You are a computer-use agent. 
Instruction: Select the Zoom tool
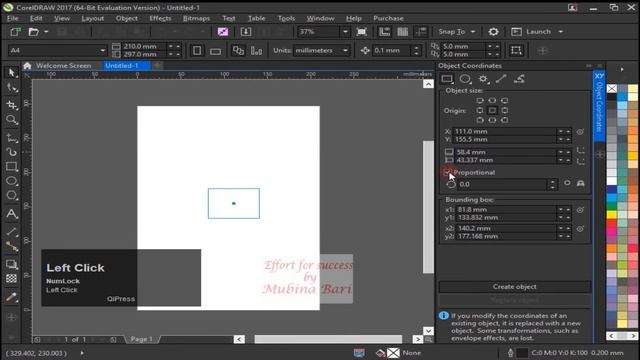click(x=12, y=120)
